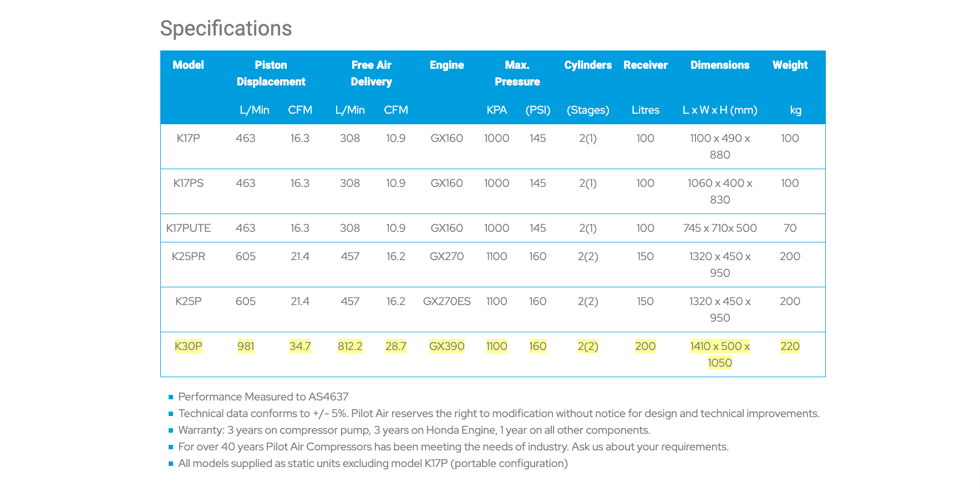Select the GX270ES engine cell
The height and width of the screenshot is (492, 980).
446,301
